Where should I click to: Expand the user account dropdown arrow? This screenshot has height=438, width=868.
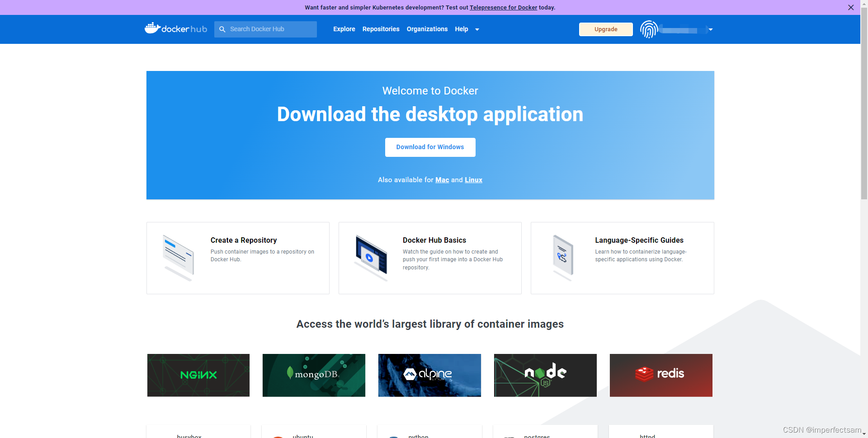711,30
